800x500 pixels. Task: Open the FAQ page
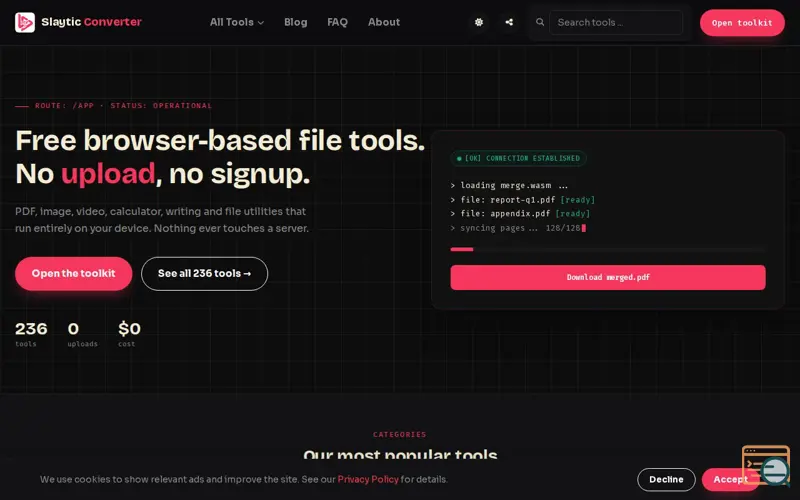(337, 22)
